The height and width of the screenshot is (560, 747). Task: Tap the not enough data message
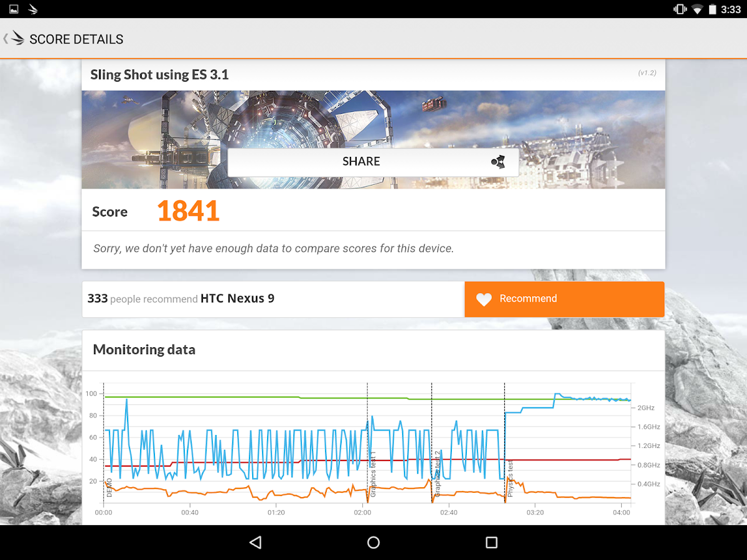[x=273, y=248]
